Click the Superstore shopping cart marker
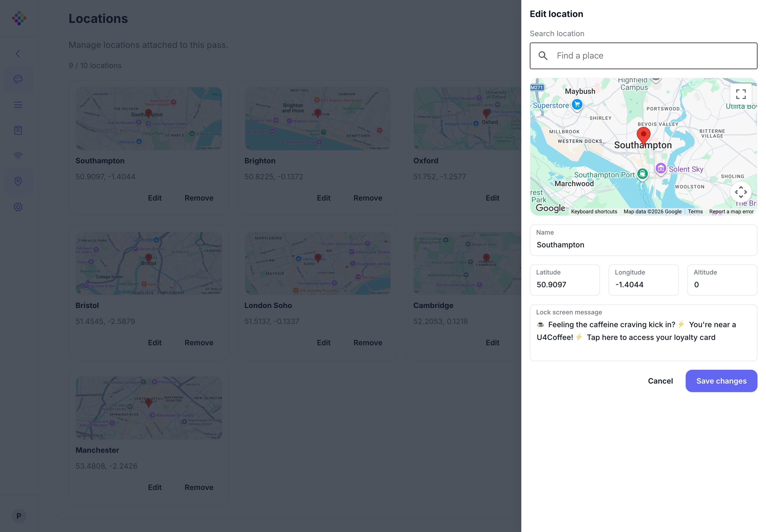This screenshot has height=532, width=766. coord(577,105)
